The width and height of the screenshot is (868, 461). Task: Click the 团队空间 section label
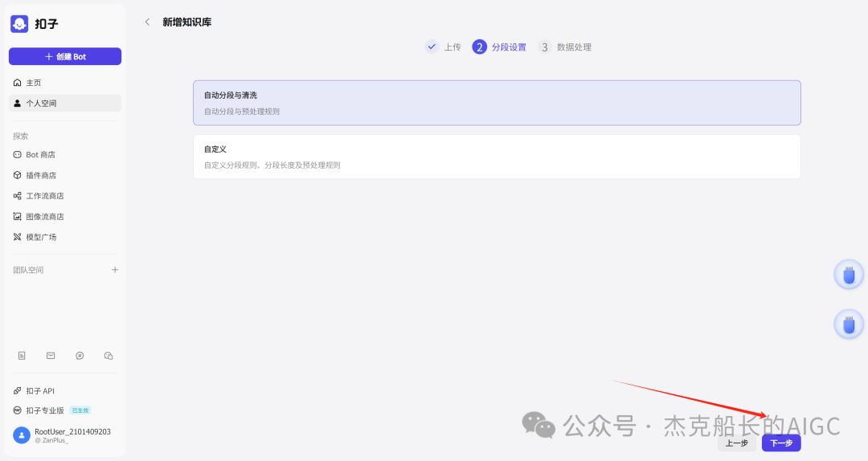28,270
